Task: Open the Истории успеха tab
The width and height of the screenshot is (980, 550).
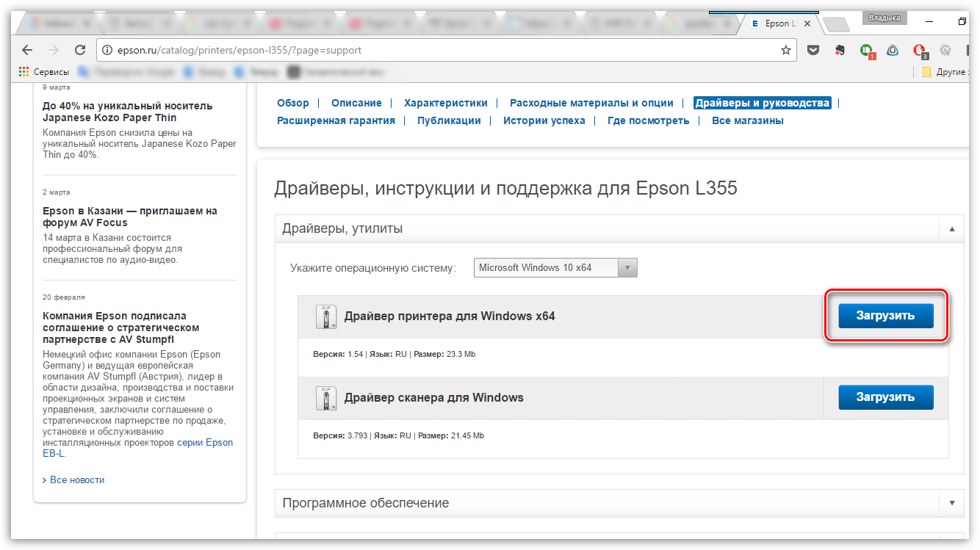Action: click(x=544, y=120)
